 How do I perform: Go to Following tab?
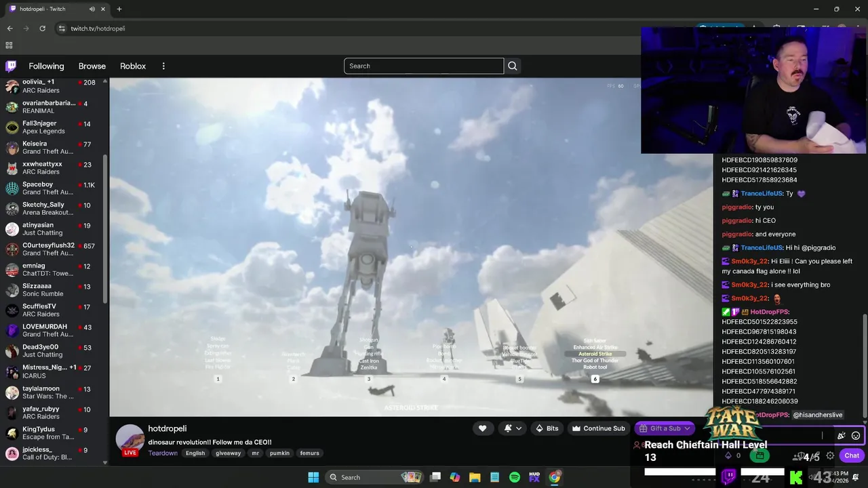[x=46, y=66]
